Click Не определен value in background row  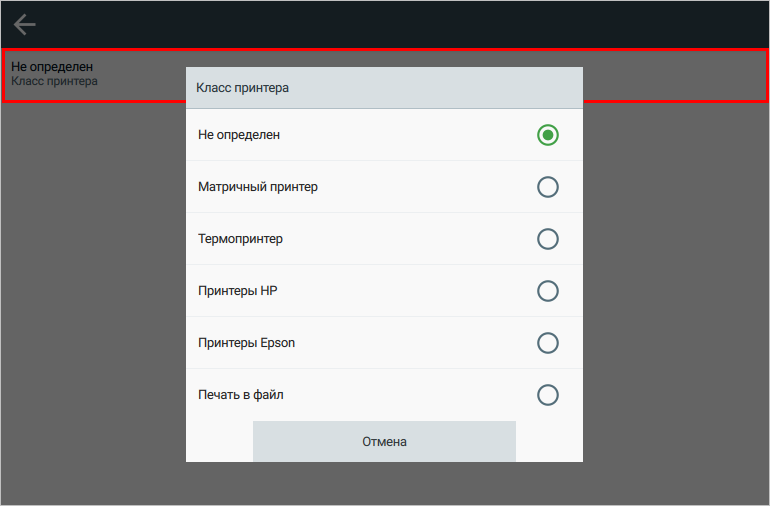[x=52, y=67]
